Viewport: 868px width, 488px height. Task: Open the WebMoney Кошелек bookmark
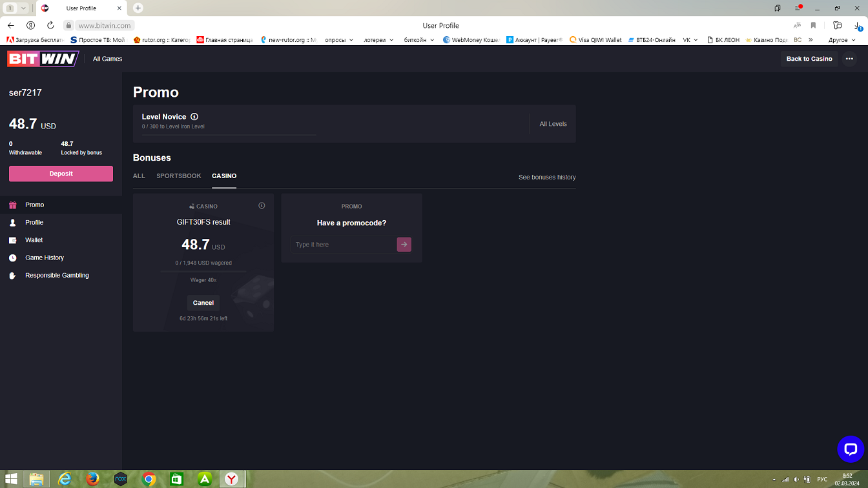point(471,40)
